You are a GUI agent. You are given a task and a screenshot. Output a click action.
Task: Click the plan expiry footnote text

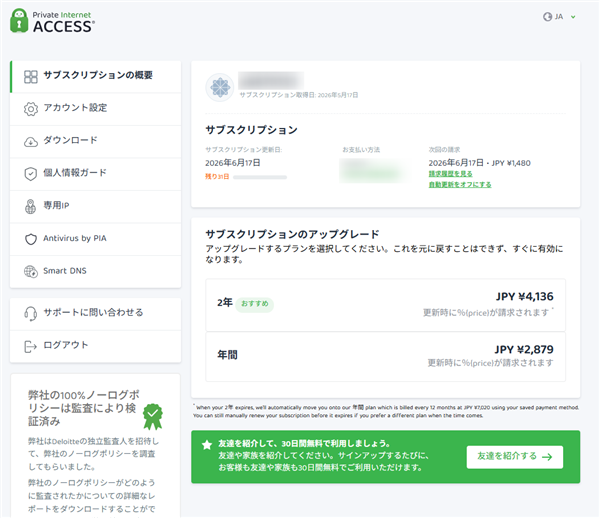pos(386,412)
